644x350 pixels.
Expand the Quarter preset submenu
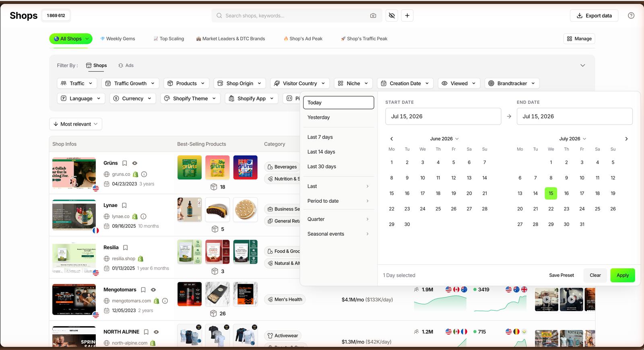tap(338, 219)
